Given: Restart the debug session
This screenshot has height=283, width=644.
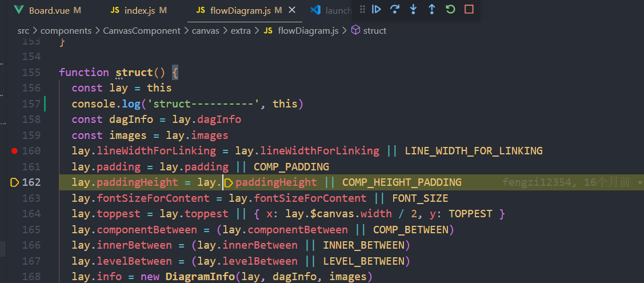Looking at the screenshot, I should 450,9.
